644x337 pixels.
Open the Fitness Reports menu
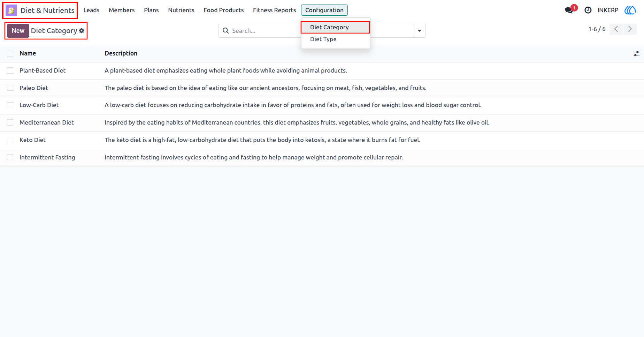point(275,10)
